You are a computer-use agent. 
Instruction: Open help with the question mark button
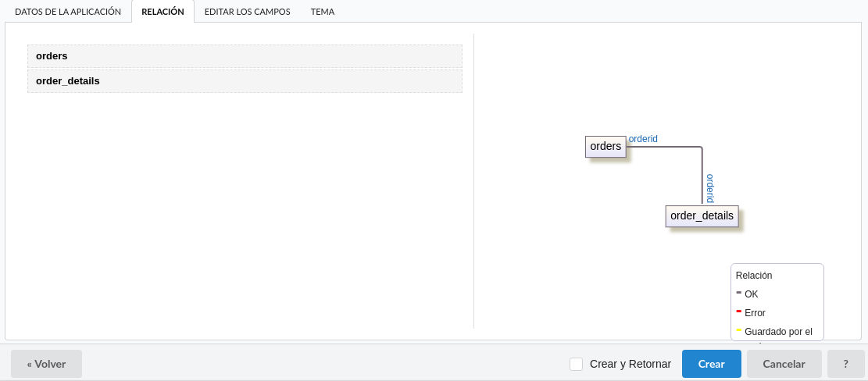point(845,364)
